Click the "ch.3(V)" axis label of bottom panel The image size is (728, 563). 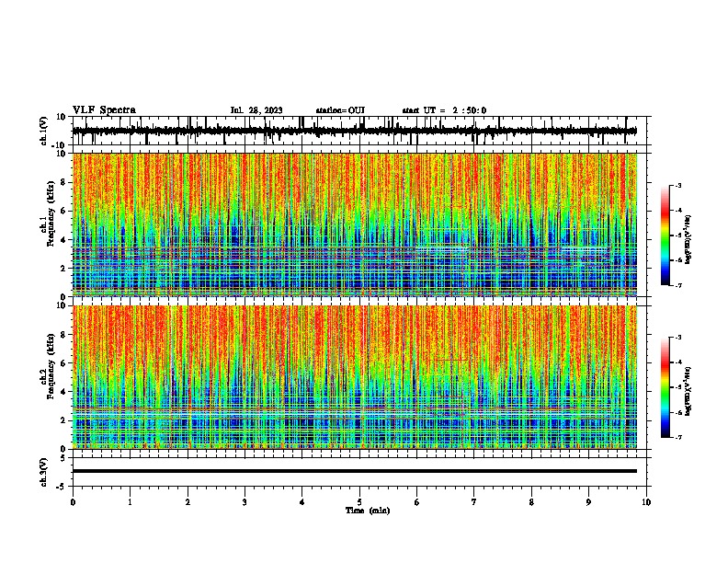point(44,472)
